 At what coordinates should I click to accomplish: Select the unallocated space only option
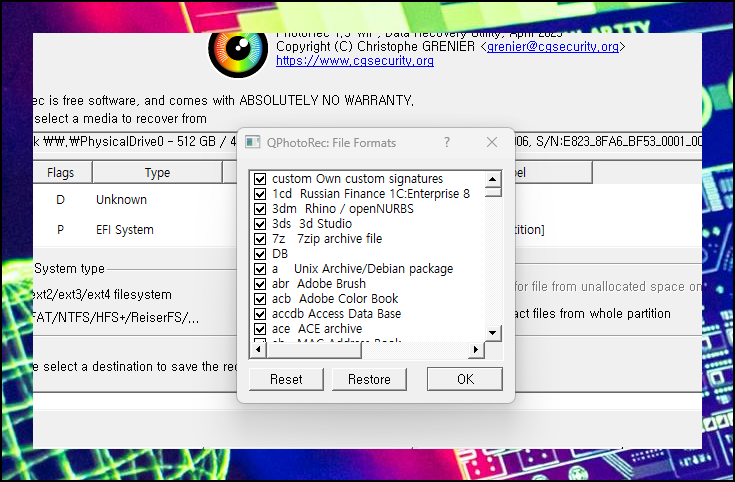[x=608, y=286]
